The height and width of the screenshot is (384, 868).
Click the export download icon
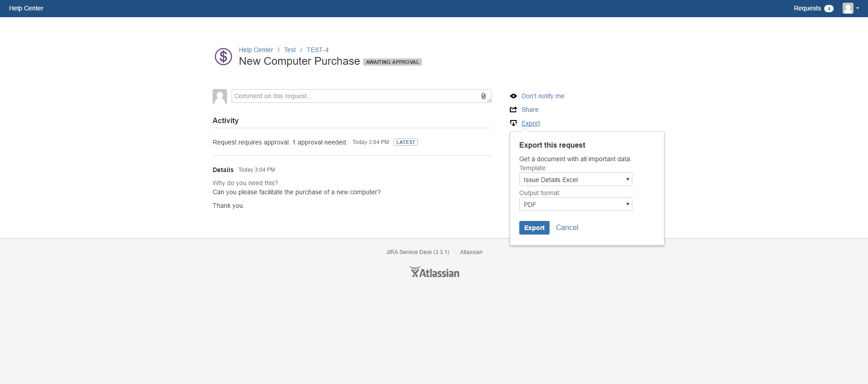click(513, 123)
